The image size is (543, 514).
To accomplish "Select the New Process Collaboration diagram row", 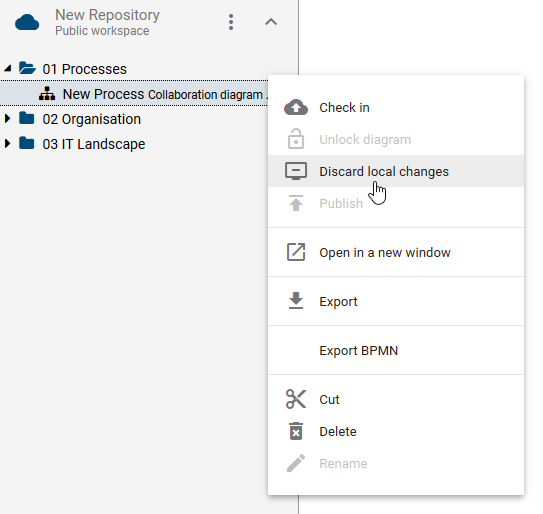I will (134, 94).
